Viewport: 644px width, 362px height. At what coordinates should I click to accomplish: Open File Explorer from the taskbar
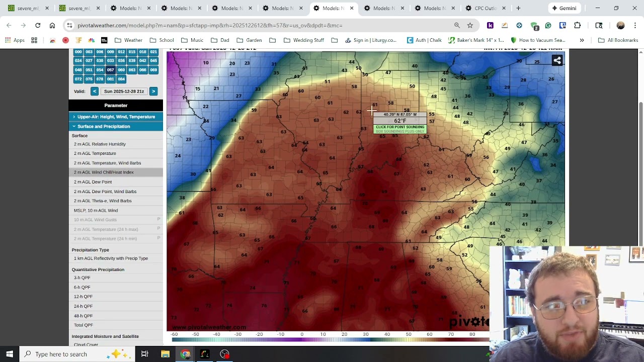pos(165,354)
